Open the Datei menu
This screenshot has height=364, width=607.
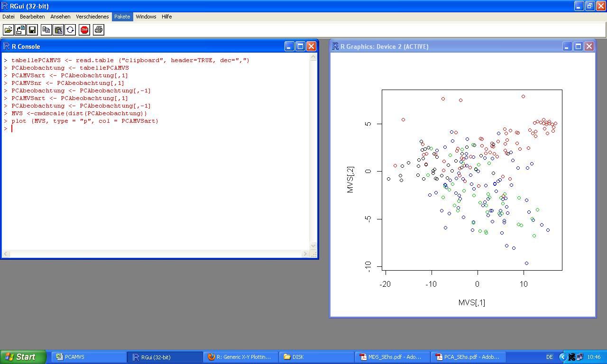pyautogui.click(x=9, y=17)
